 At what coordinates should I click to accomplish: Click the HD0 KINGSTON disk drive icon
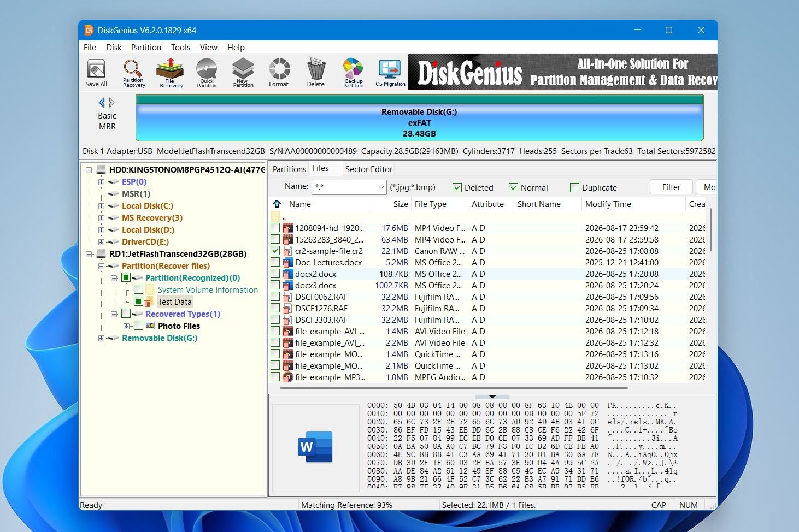tap(101, 170)
